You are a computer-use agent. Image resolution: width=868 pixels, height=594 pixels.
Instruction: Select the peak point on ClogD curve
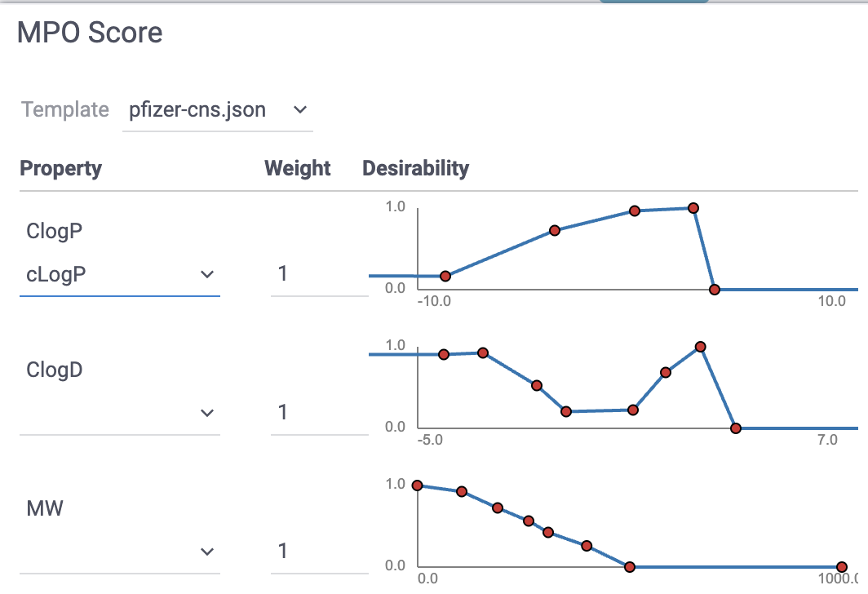coord(700,347)
